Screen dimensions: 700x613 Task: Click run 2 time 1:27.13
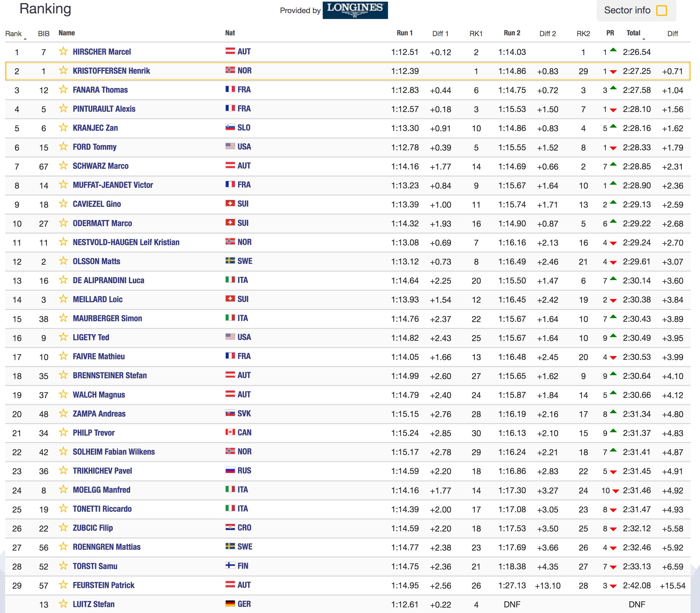[x=512, y=585]
